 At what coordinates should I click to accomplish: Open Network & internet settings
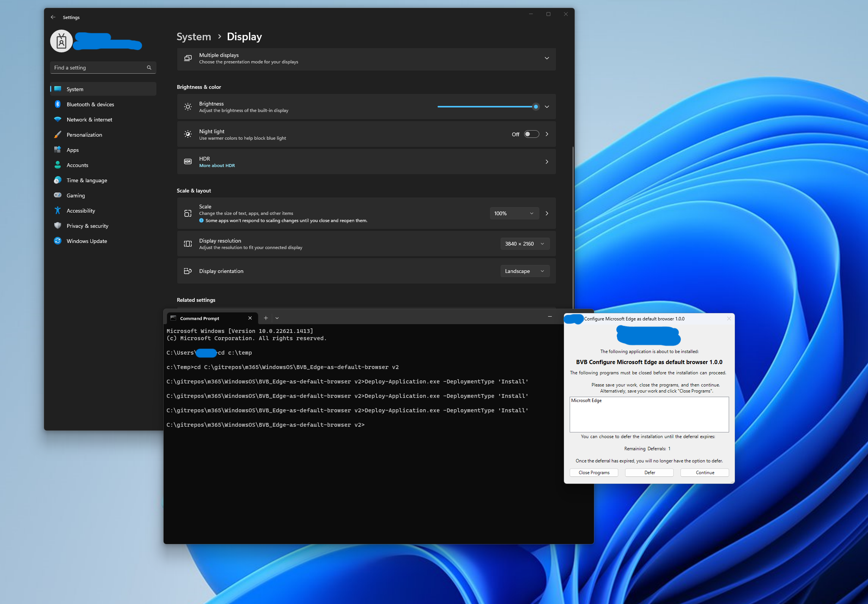[x=89, y=119]
